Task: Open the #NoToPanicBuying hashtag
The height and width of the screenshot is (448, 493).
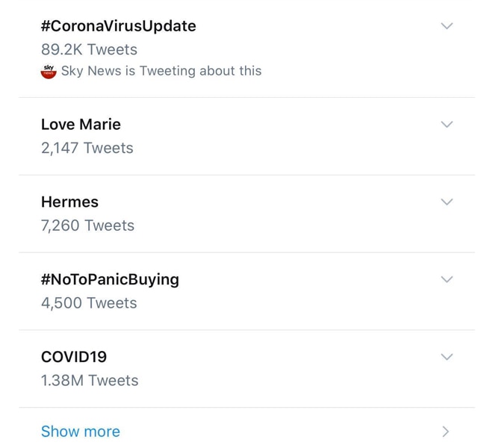Action: pyautogui.click(x=110, y=279)
